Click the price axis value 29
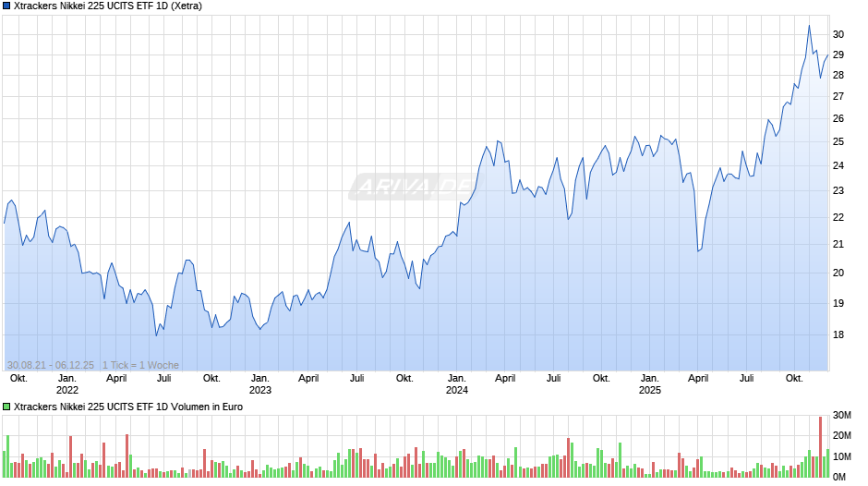 click(838, 55)
